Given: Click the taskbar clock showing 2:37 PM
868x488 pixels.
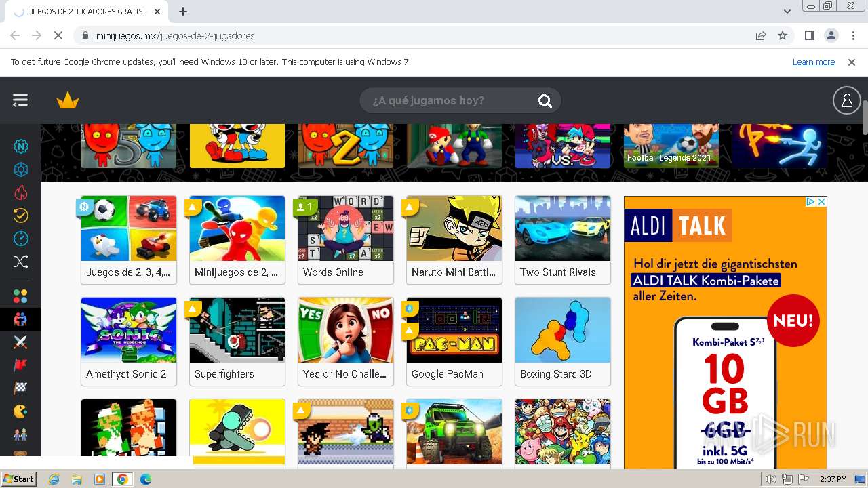Looking at the screenshot, I should 833,479.
